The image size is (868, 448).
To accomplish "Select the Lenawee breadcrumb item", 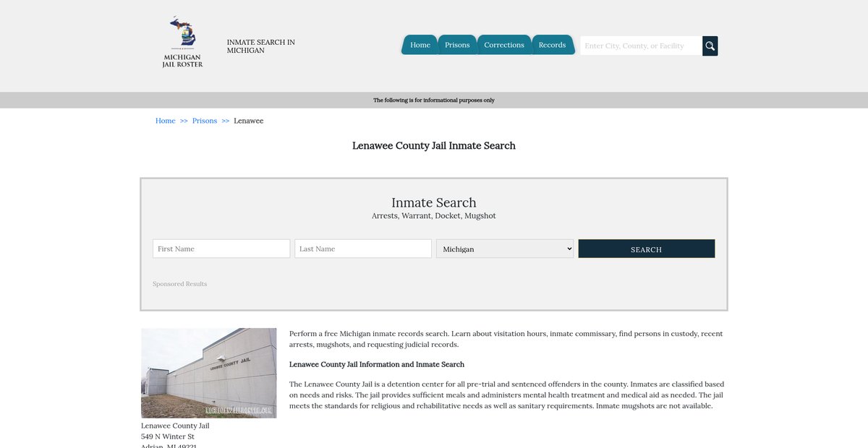I will (248, 121).
